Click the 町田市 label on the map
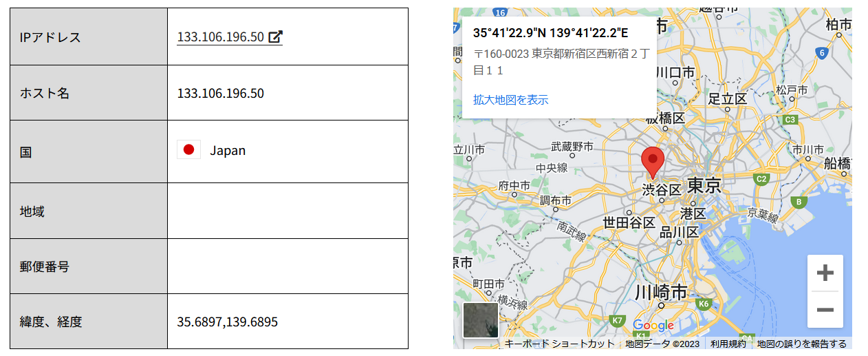Viewport: 868px width, 356px height. [488, 284]
